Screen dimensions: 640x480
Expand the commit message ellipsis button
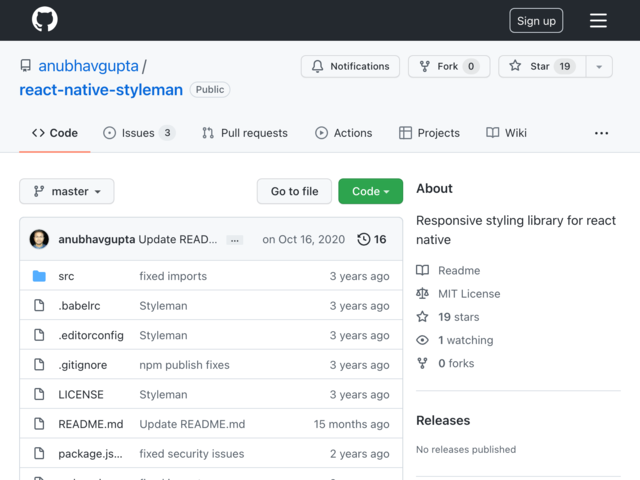235,240
